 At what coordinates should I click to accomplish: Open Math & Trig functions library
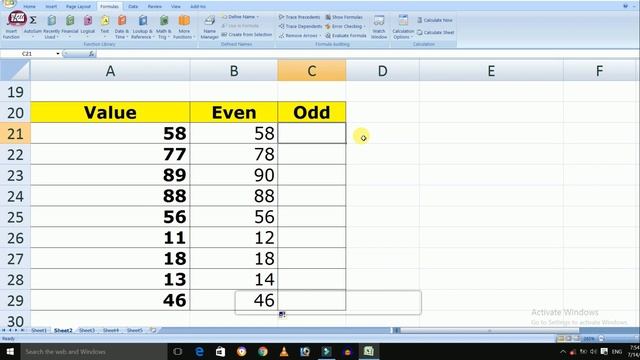click(164, 27)
